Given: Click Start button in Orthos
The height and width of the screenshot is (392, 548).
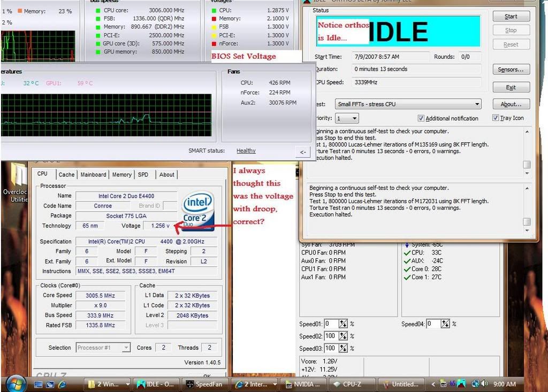Looking at the screenshot, I should (511, 17).
